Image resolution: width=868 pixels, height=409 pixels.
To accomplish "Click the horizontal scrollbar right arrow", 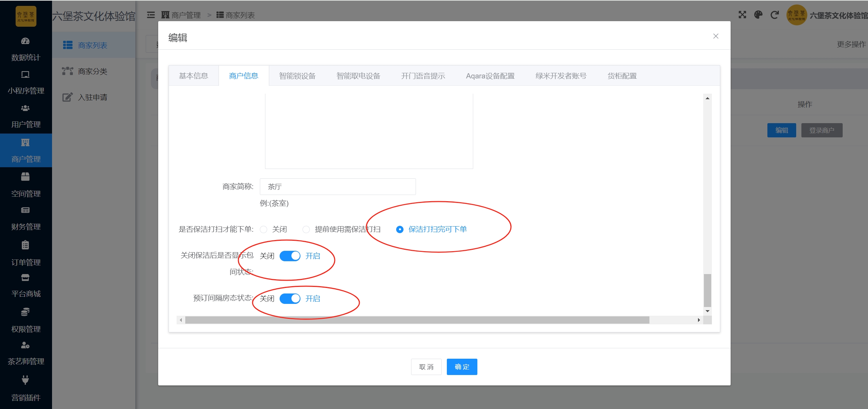I will tap(699, 320).
